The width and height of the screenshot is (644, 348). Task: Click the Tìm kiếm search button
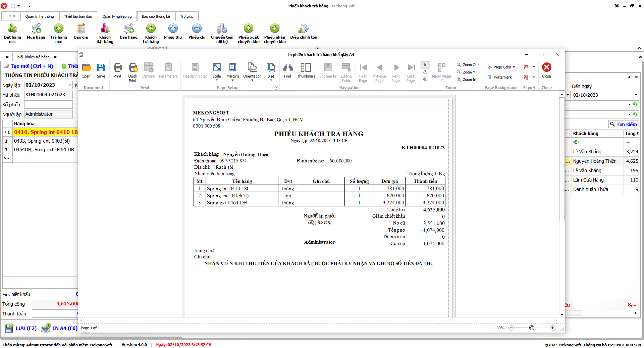623,125
